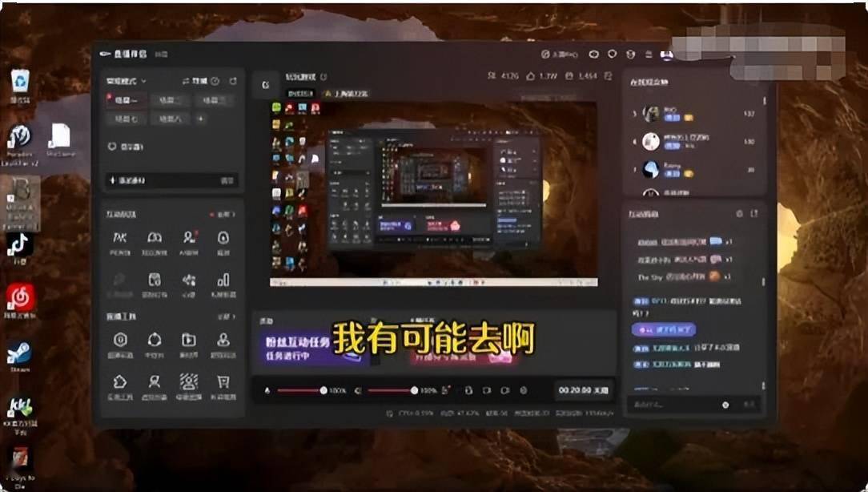Open the lucky bag icon in interactive features
868x492 pixels.
pos(223,243)
